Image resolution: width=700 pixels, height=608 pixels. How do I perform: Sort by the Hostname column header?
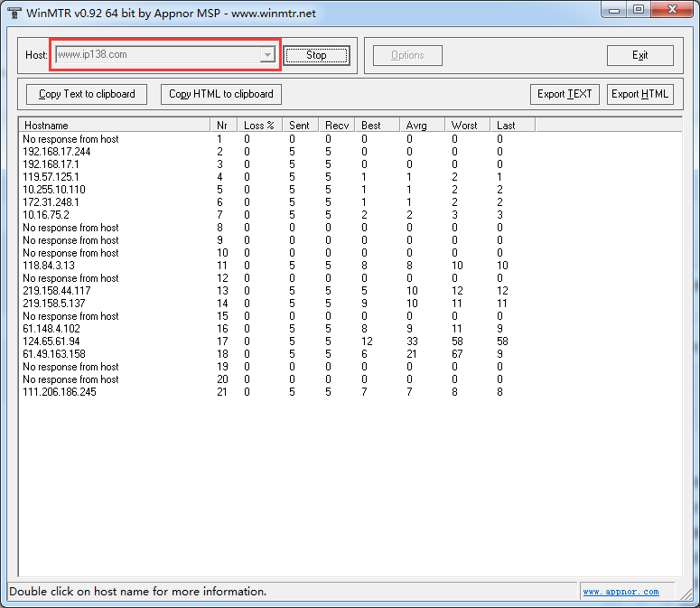[x=115, y=126]
